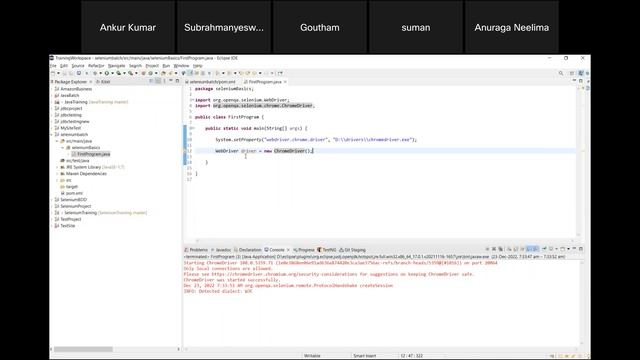Switch to the Java perspective icon
This screenshot has height=360, width=640.
[581, 73]
